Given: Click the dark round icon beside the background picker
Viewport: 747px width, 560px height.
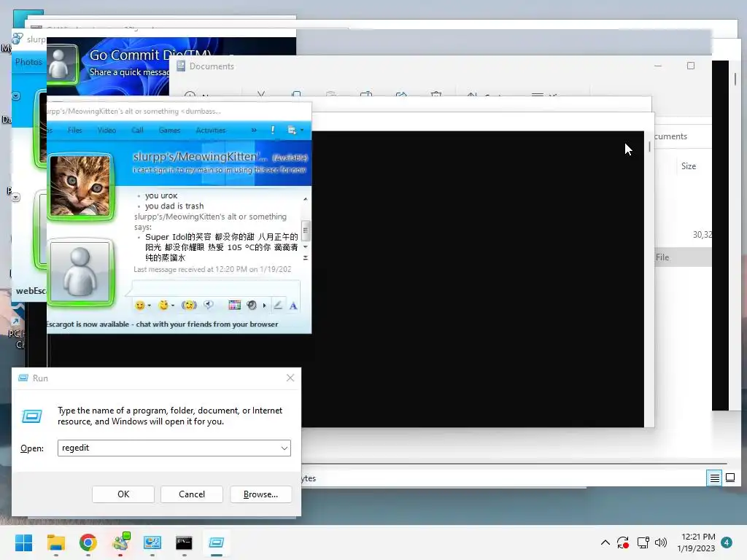Looking at the screenshot, I should [252, 306].
